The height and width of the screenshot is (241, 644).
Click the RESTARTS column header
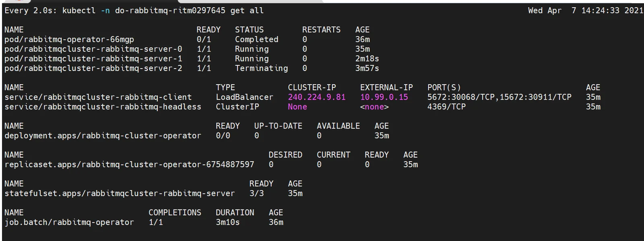pos(321,30)
